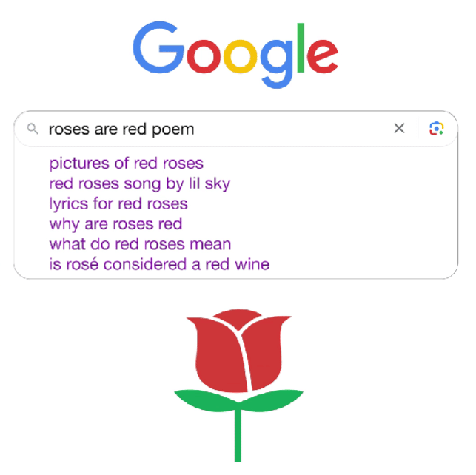Click the magnifying glass search icon
Image resolution: width=476 pixels, height=475 pixels.
(x=33, y=129)
